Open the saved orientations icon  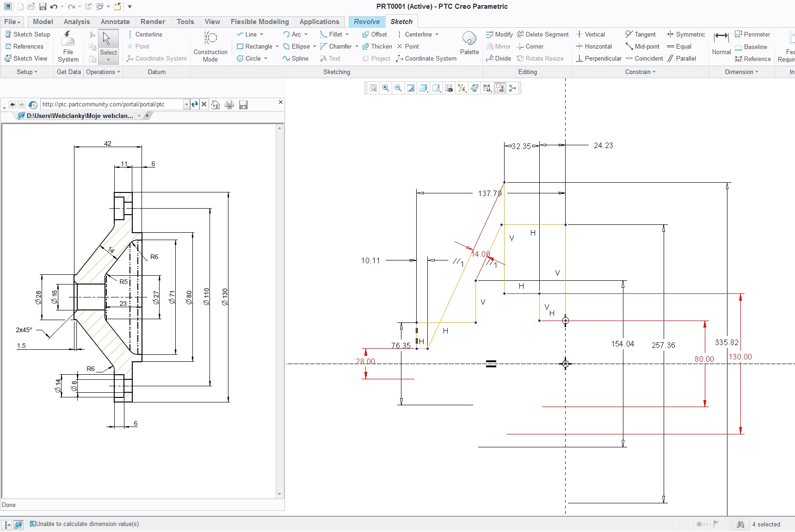coord(436,88)
